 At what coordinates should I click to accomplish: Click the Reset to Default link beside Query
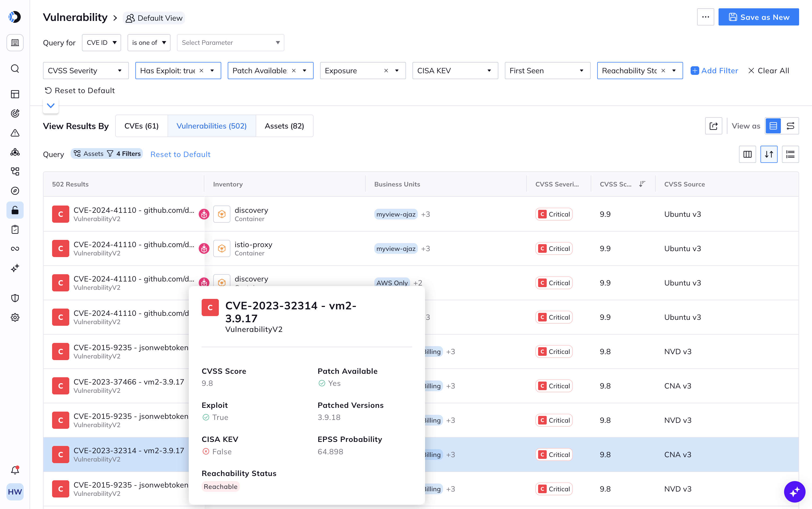coord(180,154)
